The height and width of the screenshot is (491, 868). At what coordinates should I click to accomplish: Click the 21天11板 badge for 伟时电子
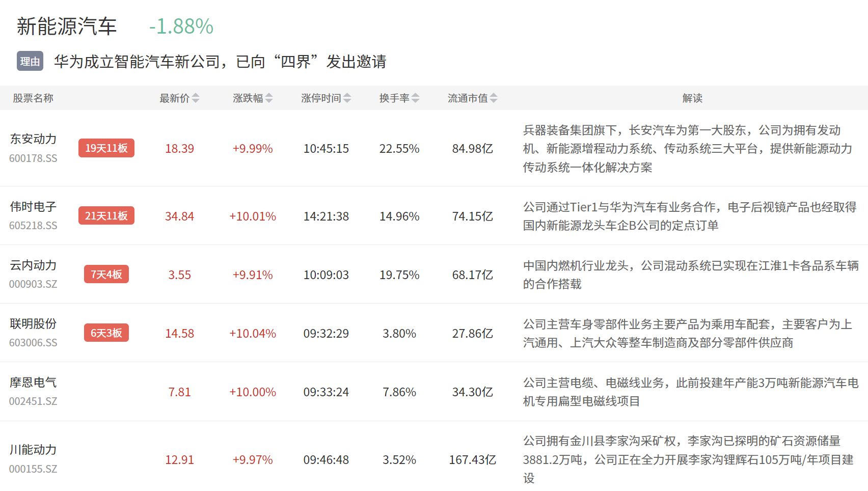[106, 216]
